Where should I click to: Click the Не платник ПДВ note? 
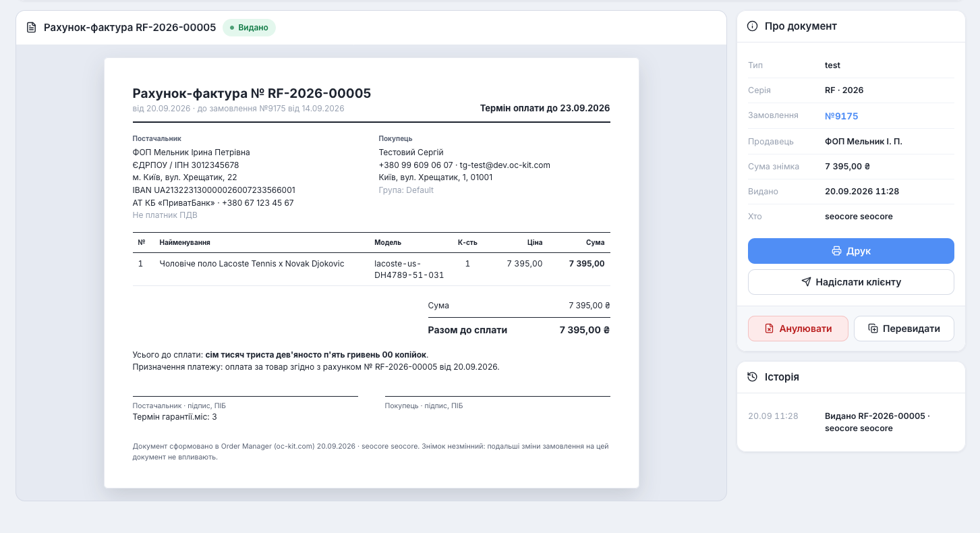click(165, 215)
